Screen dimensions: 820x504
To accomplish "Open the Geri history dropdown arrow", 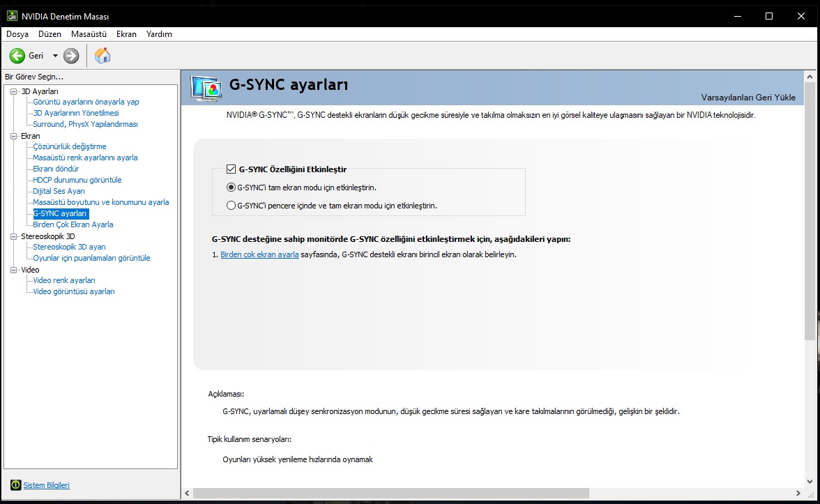I will click(x=55, y=56).
